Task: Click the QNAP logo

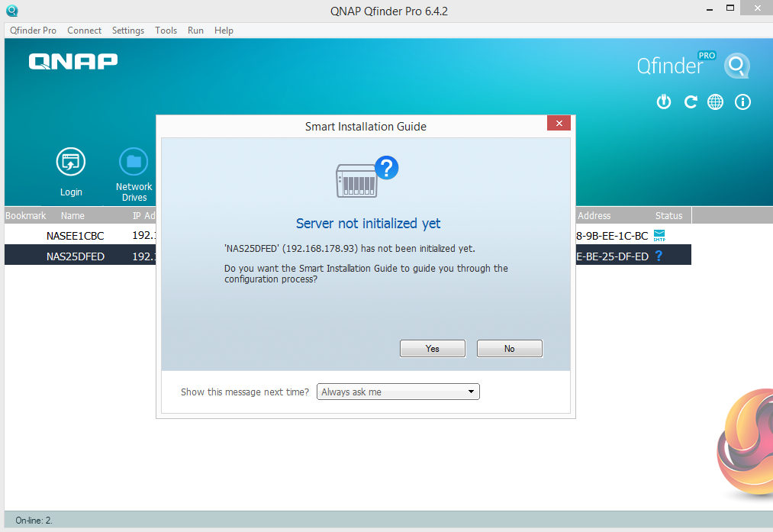Action: (x=73, y=62)
